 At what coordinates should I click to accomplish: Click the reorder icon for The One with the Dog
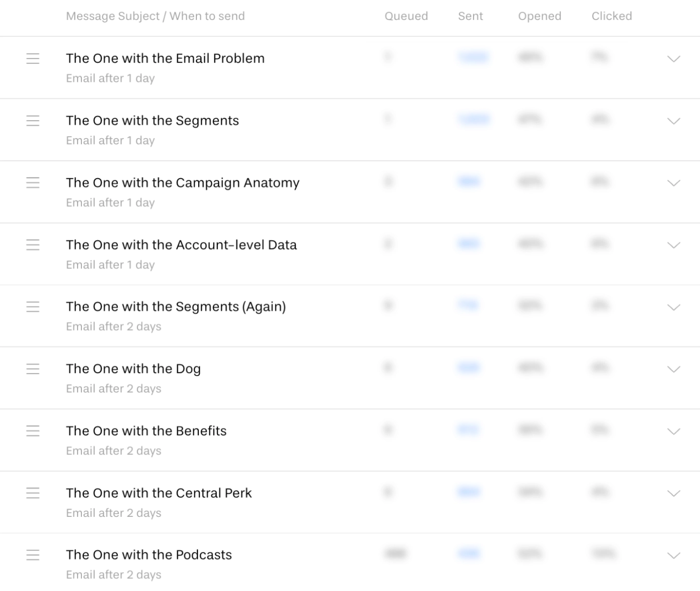pos(33,369)
